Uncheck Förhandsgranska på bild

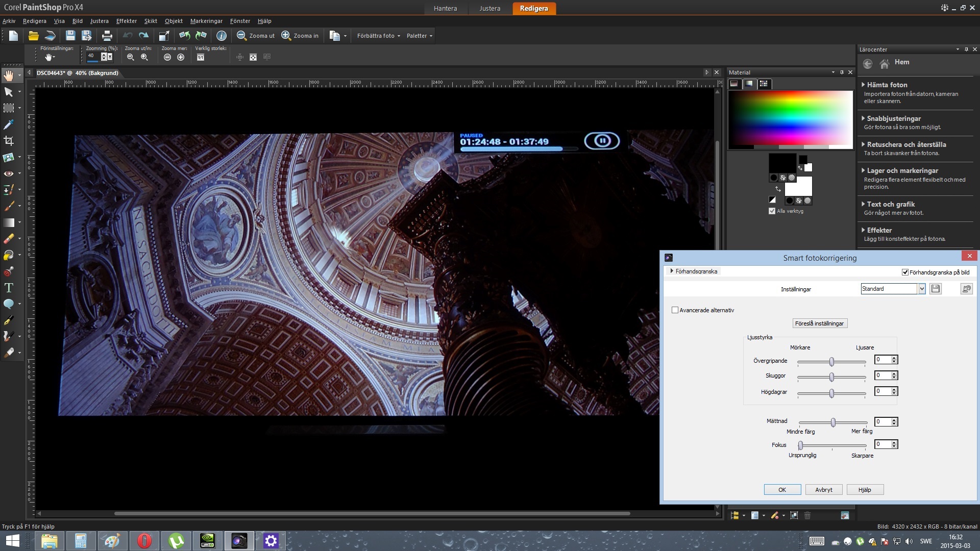905,272
